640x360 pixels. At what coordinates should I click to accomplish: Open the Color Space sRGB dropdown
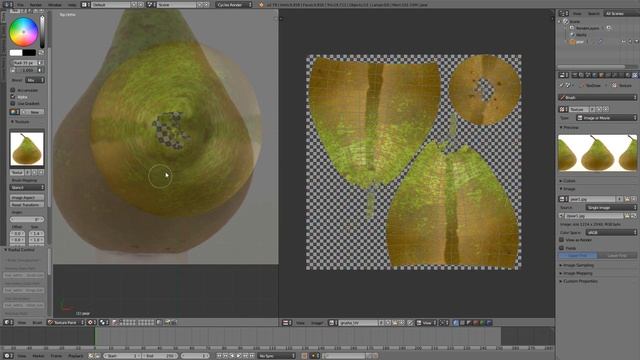coord(611,232)
